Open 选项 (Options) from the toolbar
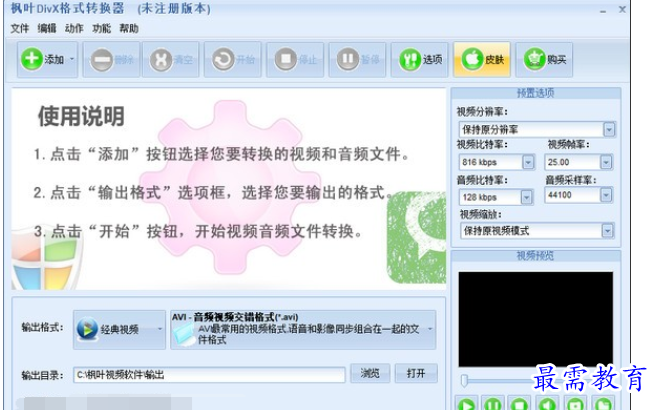The height and width of the screenshot is (410, 655). click(419, 59)
